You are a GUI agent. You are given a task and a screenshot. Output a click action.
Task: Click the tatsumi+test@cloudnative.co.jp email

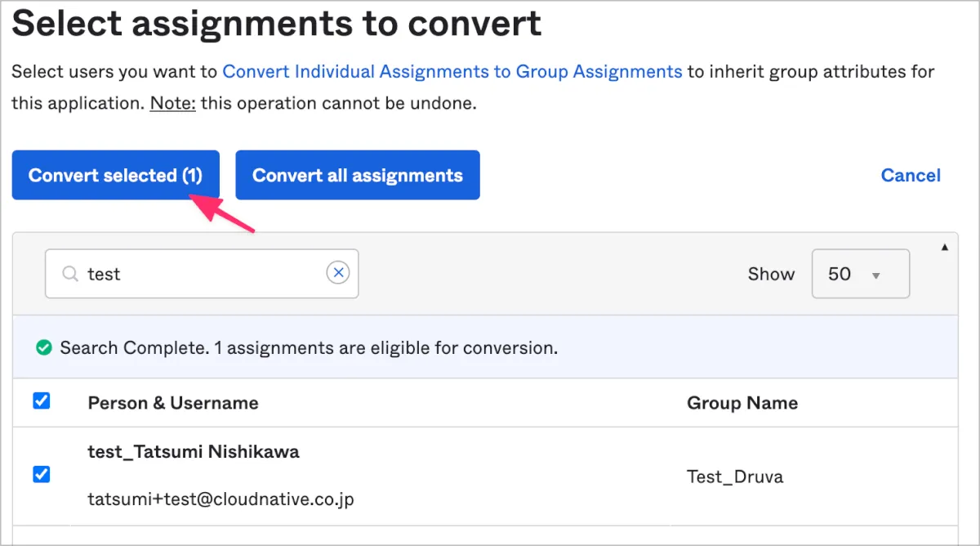220,499
